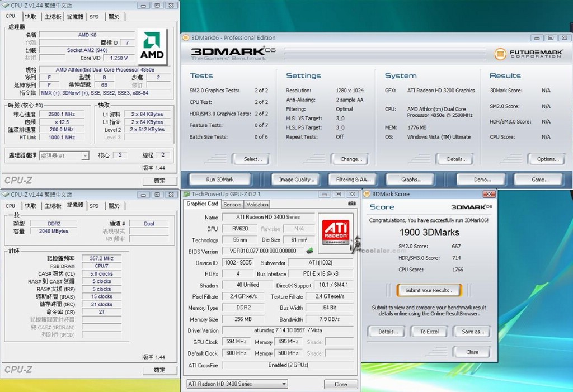
Task: Click the RV620 GPU field
Action: (x=239, y=229)
